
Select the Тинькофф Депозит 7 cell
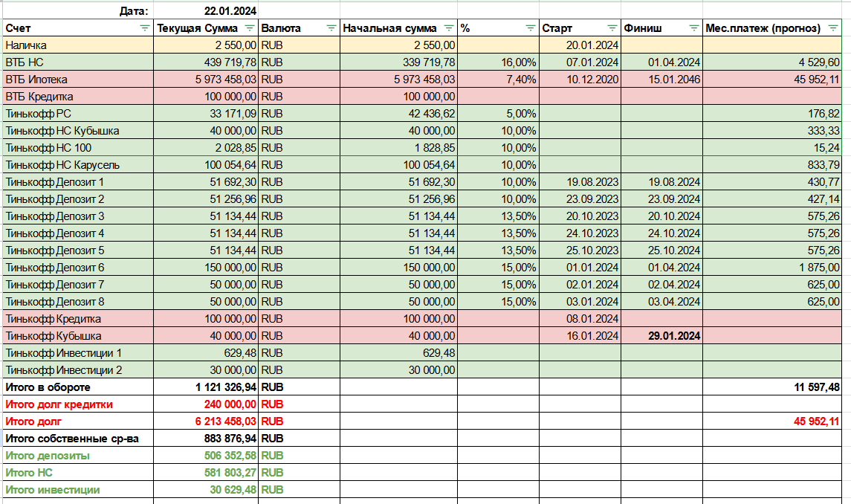[78, 285]
